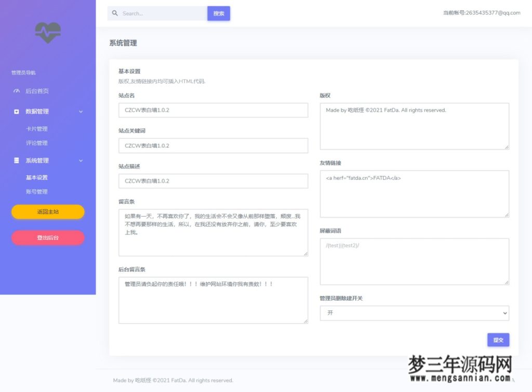Click the magnifier icon in the search bar
The width and height of the screenshot is (532, 392).
pos(115,13)
